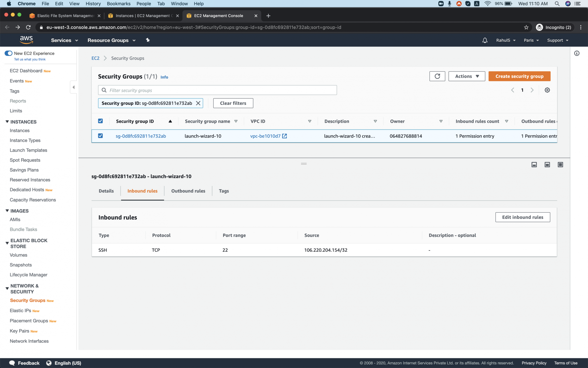Open the help info panel icon on the right

pyautogui.click(x=577, y=53)
